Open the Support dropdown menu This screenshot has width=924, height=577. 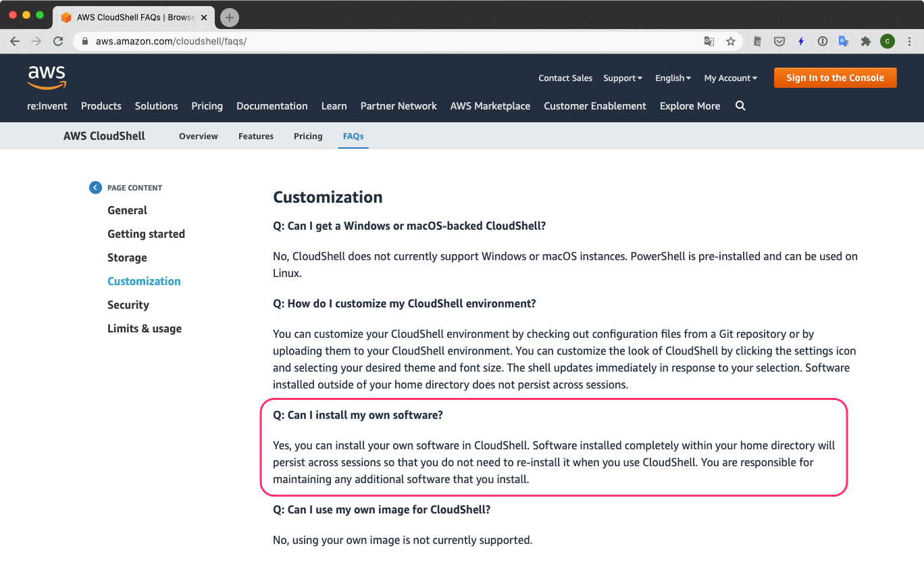tap(622, 78)
